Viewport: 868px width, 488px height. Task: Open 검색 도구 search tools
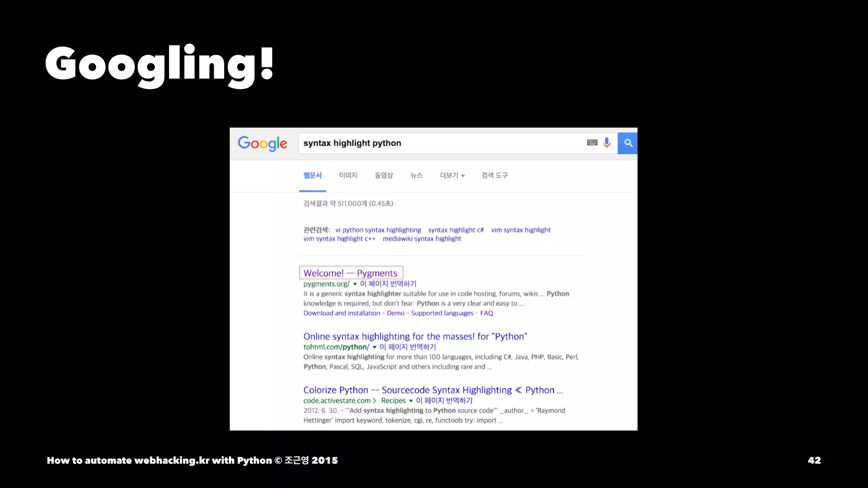click(x=494, y=175)
